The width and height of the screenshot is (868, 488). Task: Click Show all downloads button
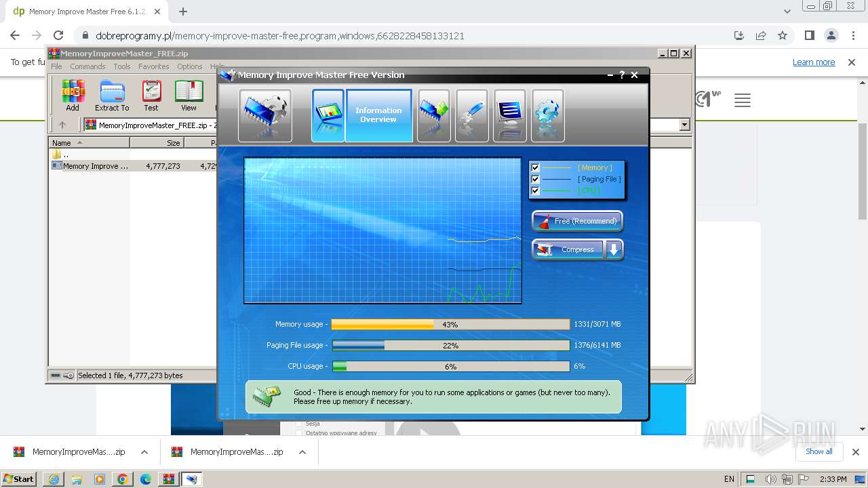click(x=819, y=451)
